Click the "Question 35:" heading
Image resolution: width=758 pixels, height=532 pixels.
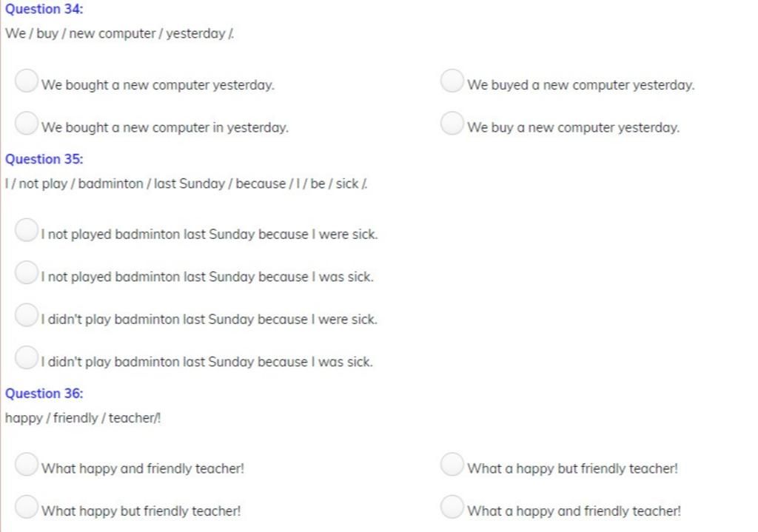click(x=44, y=159)
